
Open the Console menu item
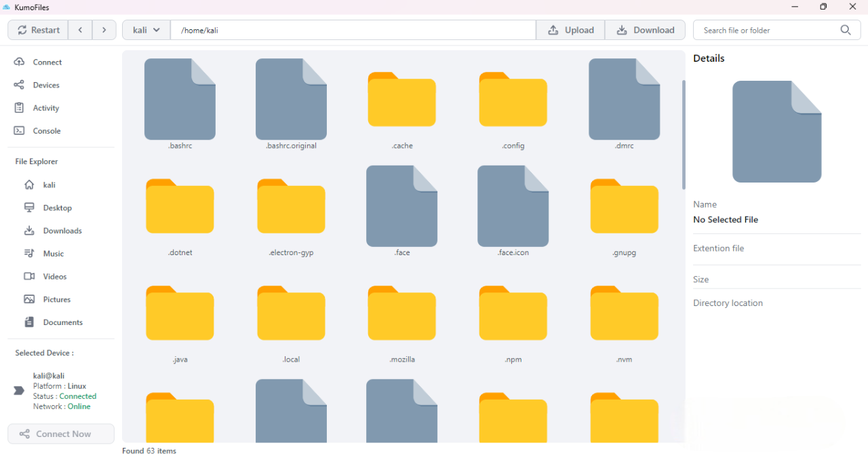click(47, 131)
